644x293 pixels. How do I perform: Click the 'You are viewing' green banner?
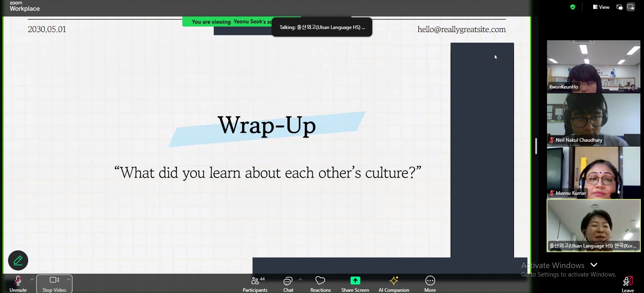click(x=227, y=22)
